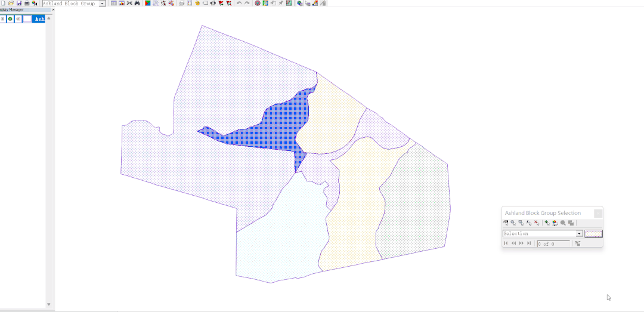Choose the Select by Pointing tool

pos(506,223)
